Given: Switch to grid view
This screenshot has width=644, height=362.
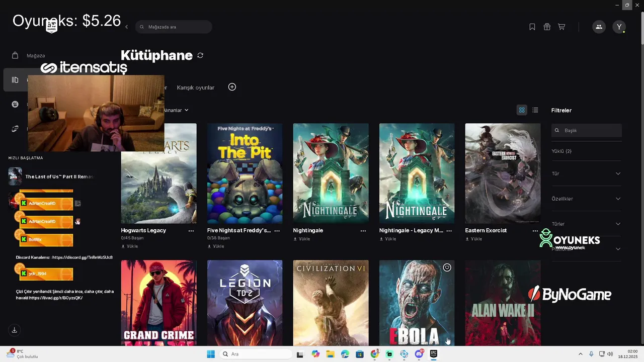Looking at the screenshot, I should coord(522,110).
